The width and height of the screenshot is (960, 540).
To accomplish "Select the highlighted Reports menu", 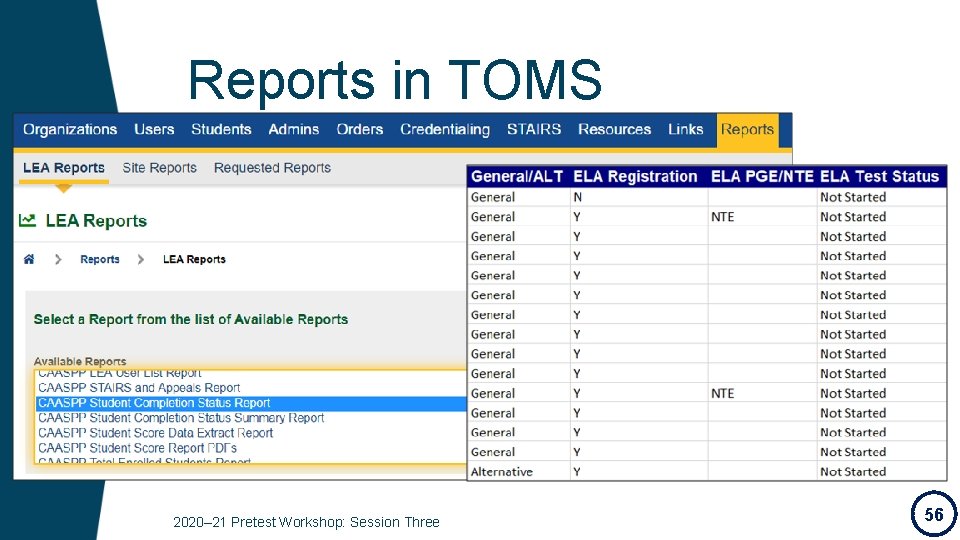I will 748,130.
